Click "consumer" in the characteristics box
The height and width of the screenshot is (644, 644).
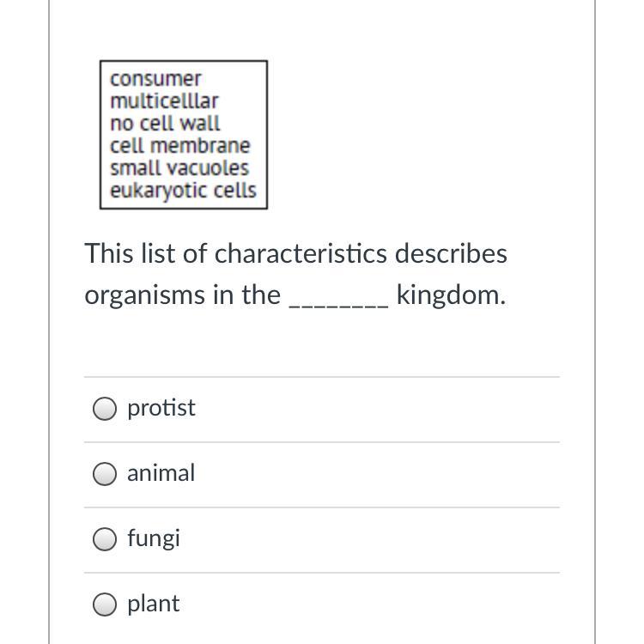pyautogui.click(x=155, y=79)
